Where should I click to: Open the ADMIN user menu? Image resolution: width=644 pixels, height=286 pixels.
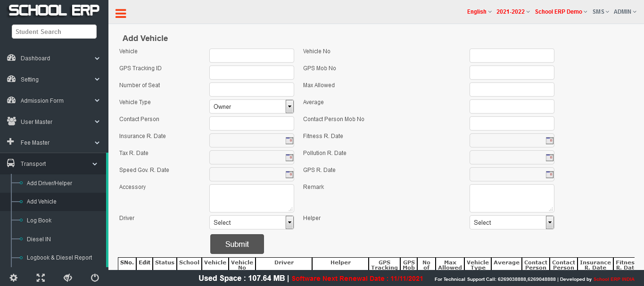(625, 12)
